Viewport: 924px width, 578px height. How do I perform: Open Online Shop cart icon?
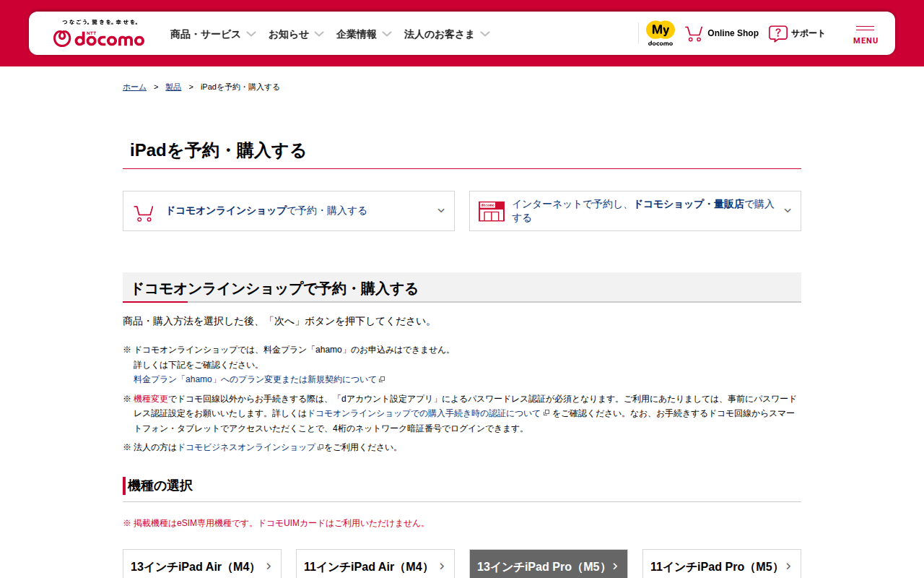[x=694, y=33]
